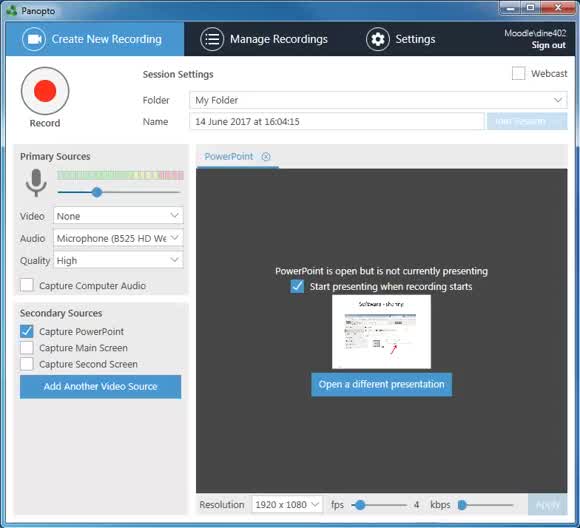Click the Secondary Sources heading
580x528 pixels.
point(61,313)
